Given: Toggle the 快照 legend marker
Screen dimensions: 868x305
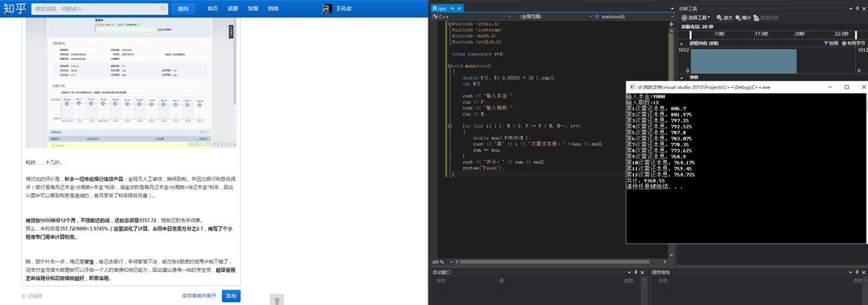Looking at the screenshot, I should [826, 44].
